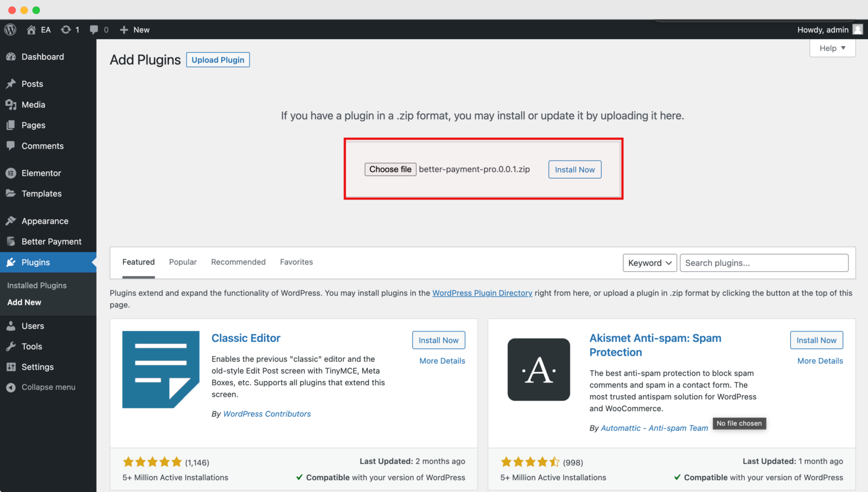Open the WordPress Plugin Directory link
868x492 pixels.
482,293
